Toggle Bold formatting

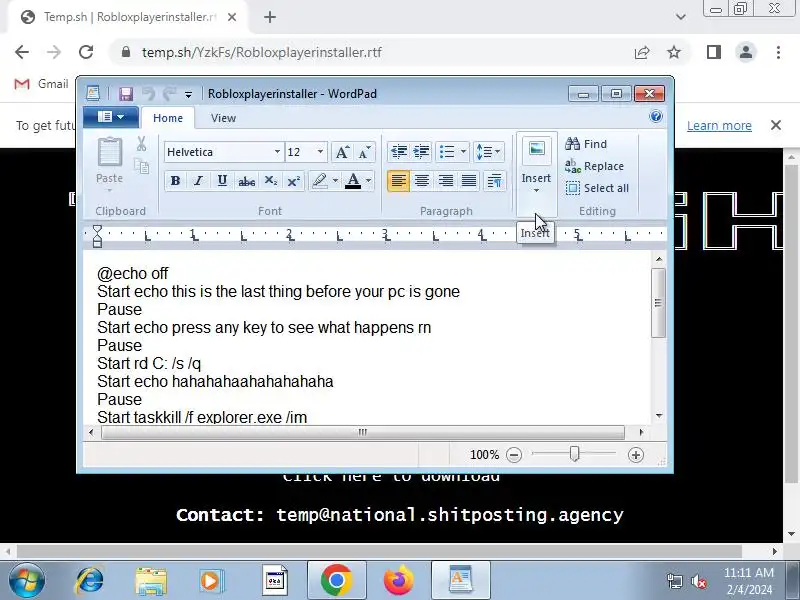(175, 181)
